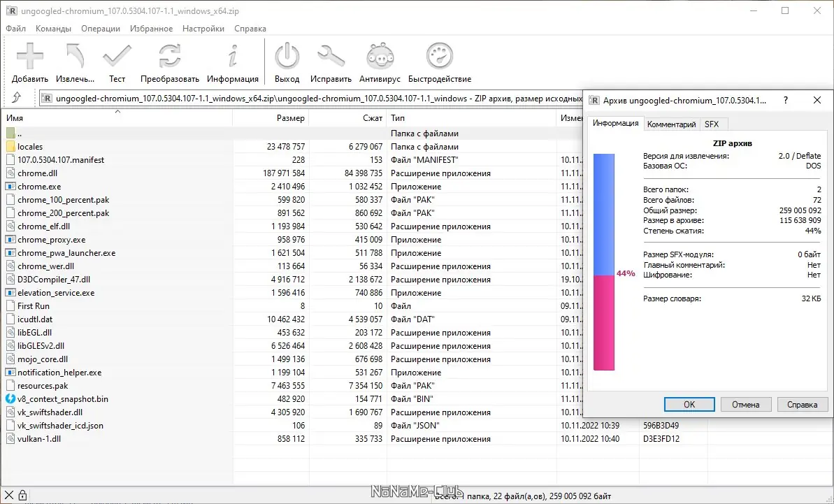Dismiss the dialog via Отмена
The width and height of the screenshot is (834, 504).
[746, 404]
